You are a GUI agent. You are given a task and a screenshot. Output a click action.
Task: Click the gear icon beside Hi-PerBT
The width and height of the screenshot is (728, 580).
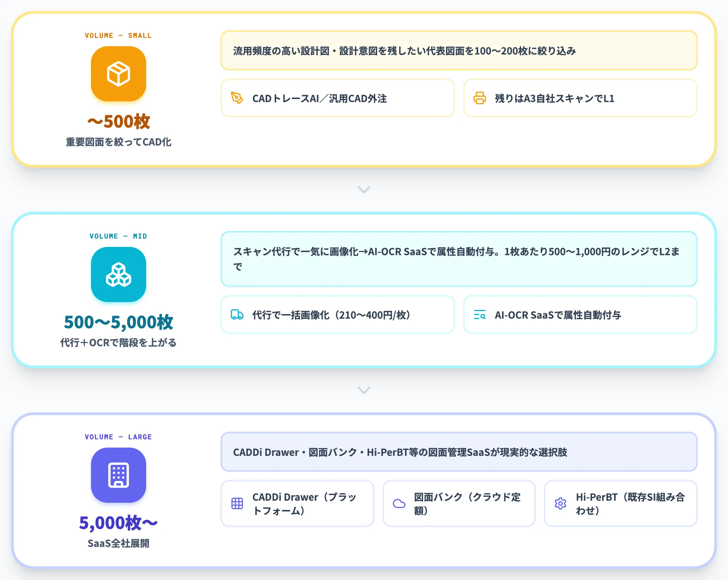560,503
